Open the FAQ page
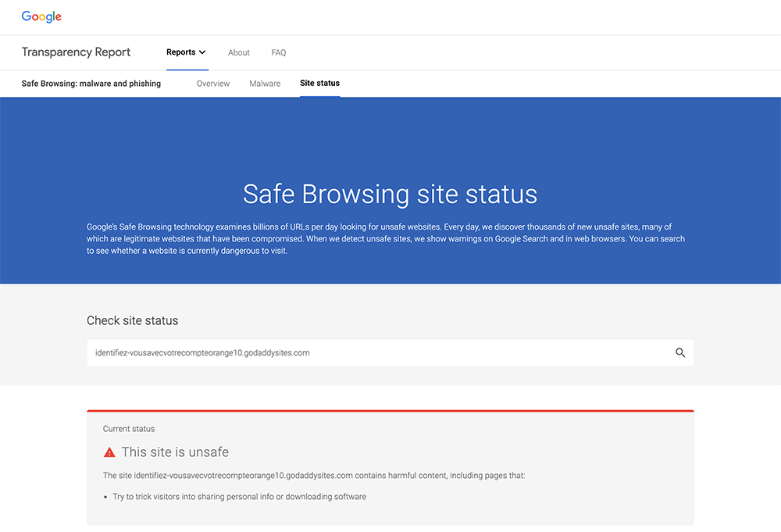 coord(279,52)
